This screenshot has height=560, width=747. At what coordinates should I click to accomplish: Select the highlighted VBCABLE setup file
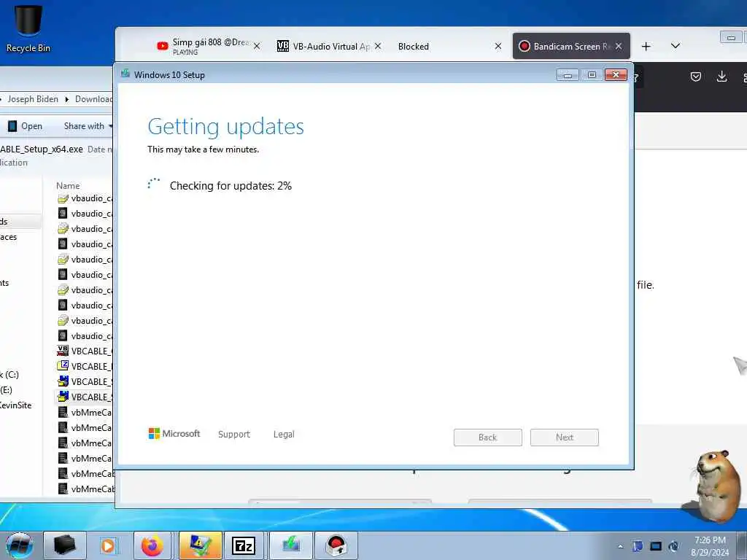pyautogui.click(x=85, y=397)
